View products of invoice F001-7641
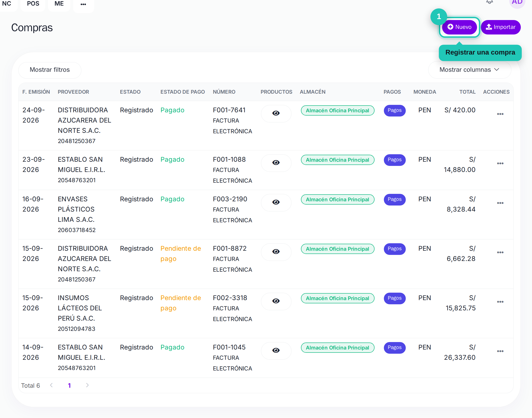 (x=276, y=113)
